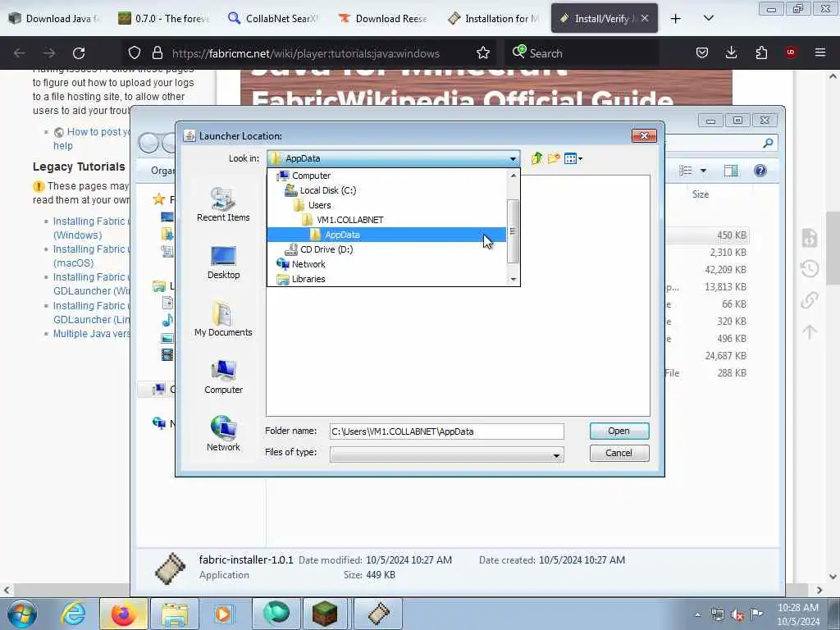Switch to 0.7.0 - The forever tab
The height and width of the screenshot is (630, 840).
164,18
